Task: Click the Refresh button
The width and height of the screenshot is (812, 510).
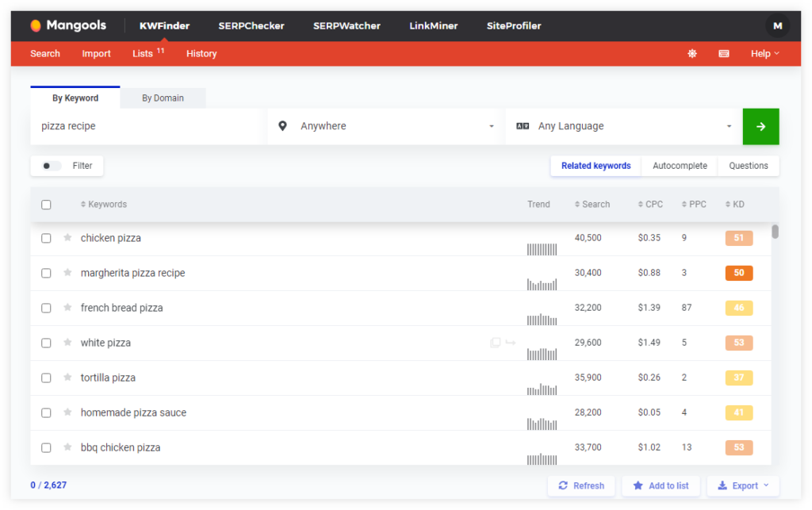Action: [581, 485]
